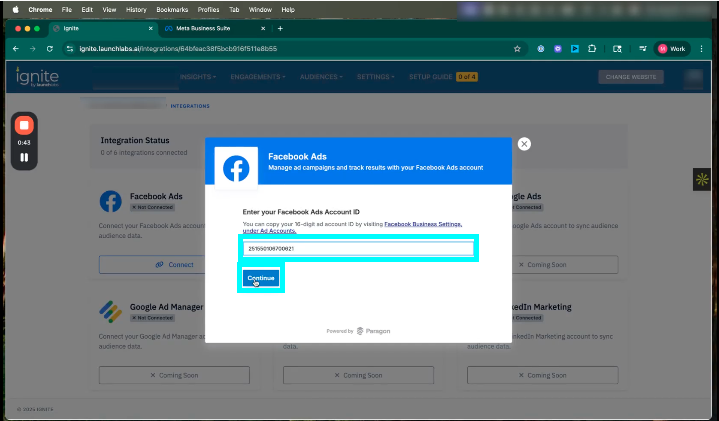The image size is (719, 421).
Task: Open the blue play-button extension
Action: tap(575, 49)
